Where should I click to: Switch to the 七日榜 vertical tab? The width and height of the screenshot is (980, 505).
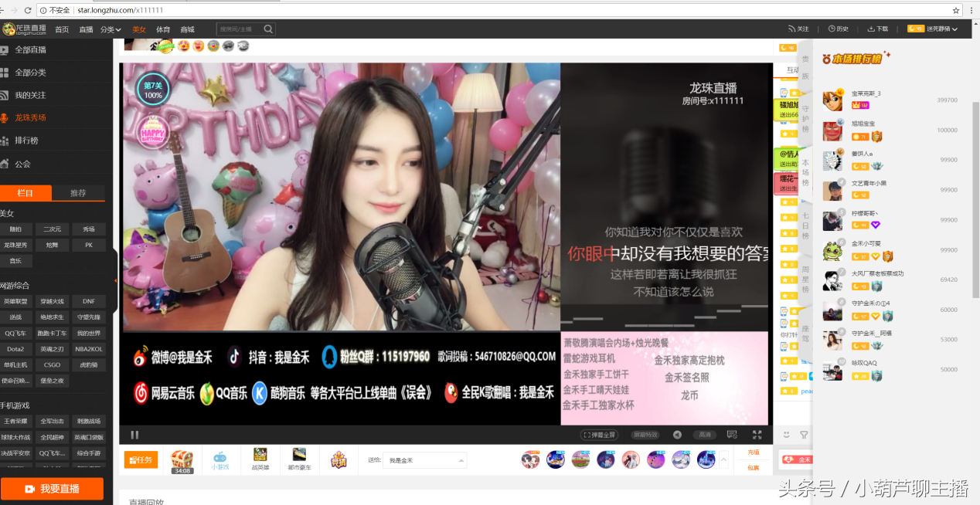pyautogui.click(x=805, y=225)
